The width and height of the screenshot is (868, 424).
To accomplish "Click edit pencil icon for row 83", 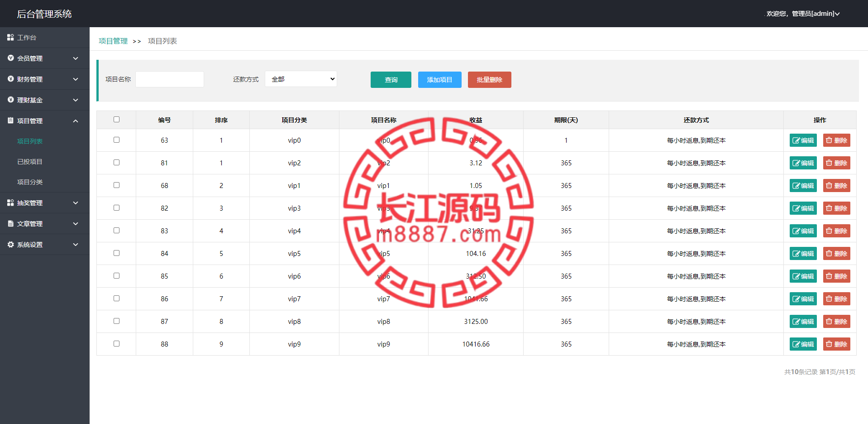I will coord(796,231).
